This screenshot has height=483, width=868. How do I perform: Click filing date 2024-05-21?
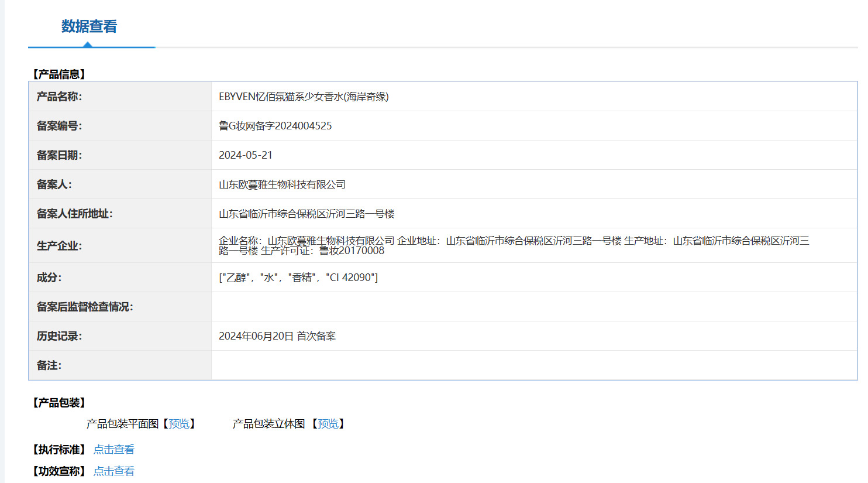(246, 155)
